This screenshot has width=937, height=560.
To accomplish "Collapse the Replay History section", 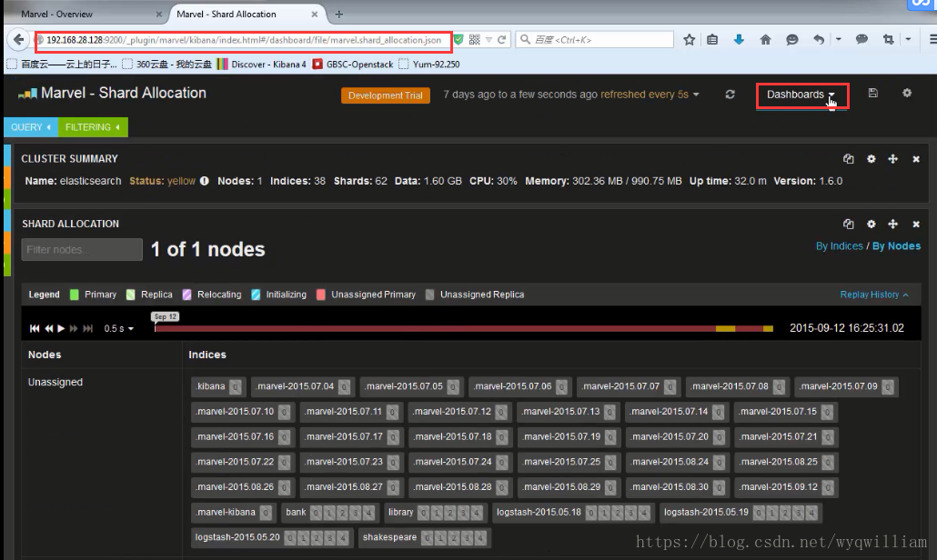I will (x=874, y=295).
